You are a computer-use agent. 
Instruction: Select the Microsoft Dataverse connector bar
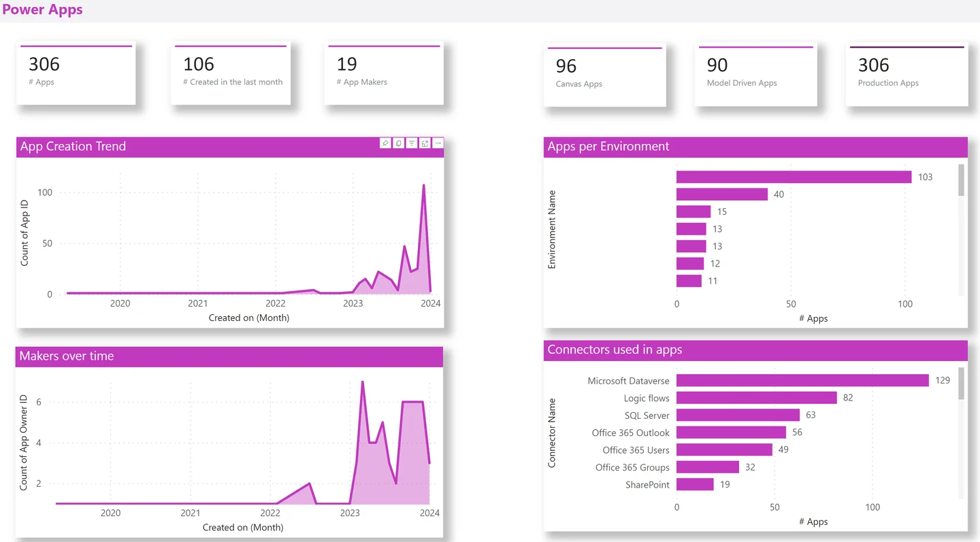coord(802,380)
